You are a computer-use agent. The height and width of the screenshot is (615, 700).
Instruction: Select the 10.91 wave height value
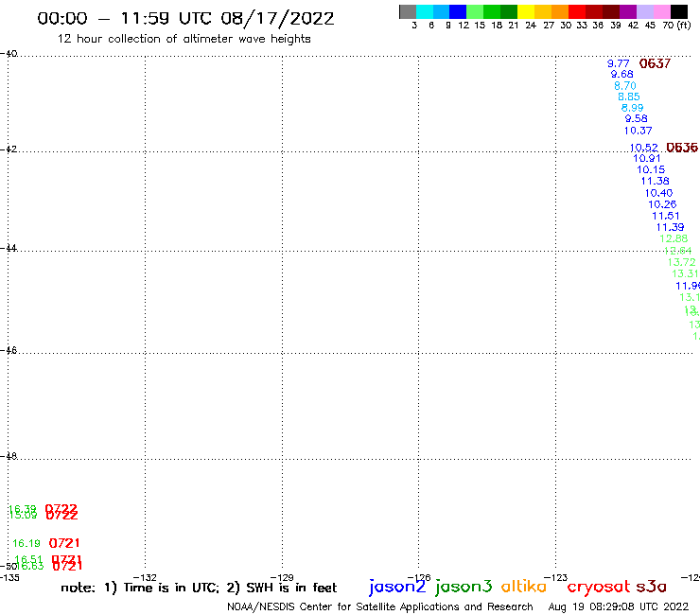tap(647, 158)
